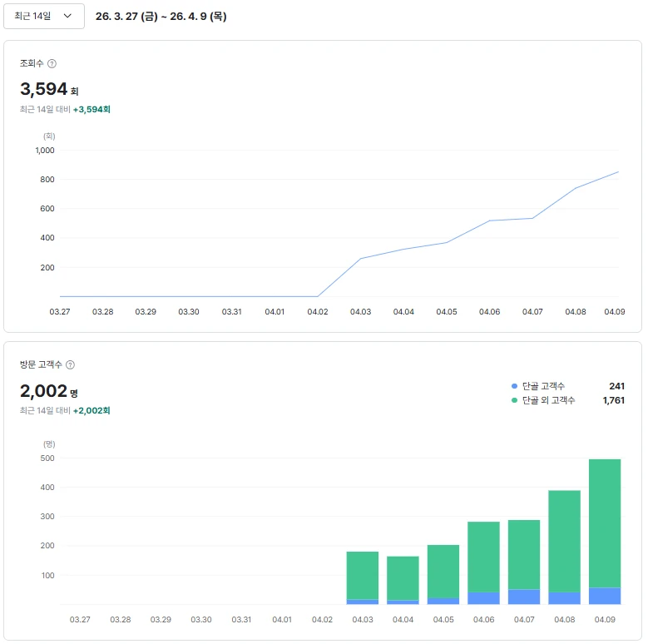Click the 04.06 bar in visitor chart
Viewport: 648px width, 644px height.
(x=483, y=563)
